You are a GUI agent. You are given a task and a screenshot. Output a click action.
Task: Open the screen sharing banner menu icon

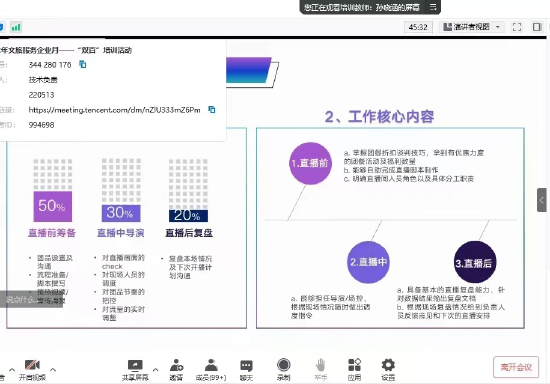[x=433, y=7]
